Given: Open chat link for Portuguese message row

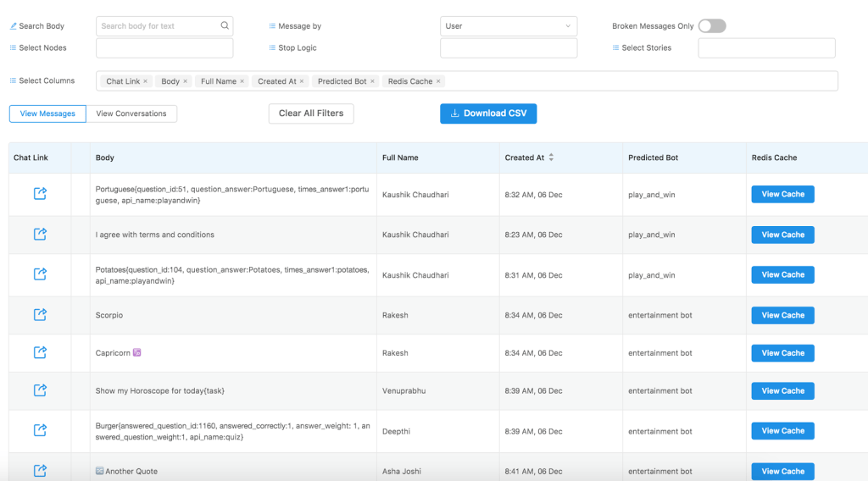Looking at the screenshot, I should pyautogui.click(x=40, y=194).
